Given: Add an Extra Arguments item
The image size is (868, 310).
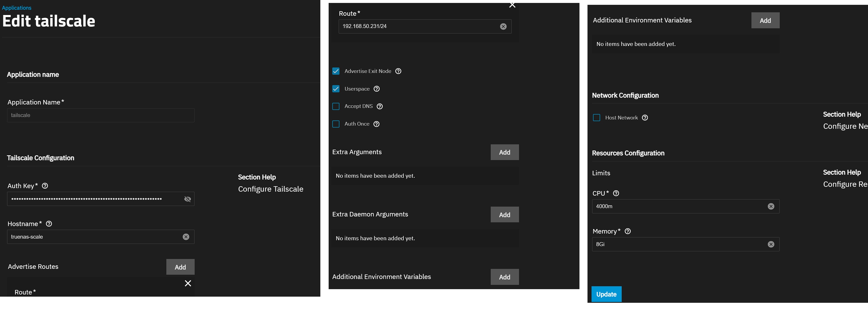Looking at the screenshot, I should [504, 153].
